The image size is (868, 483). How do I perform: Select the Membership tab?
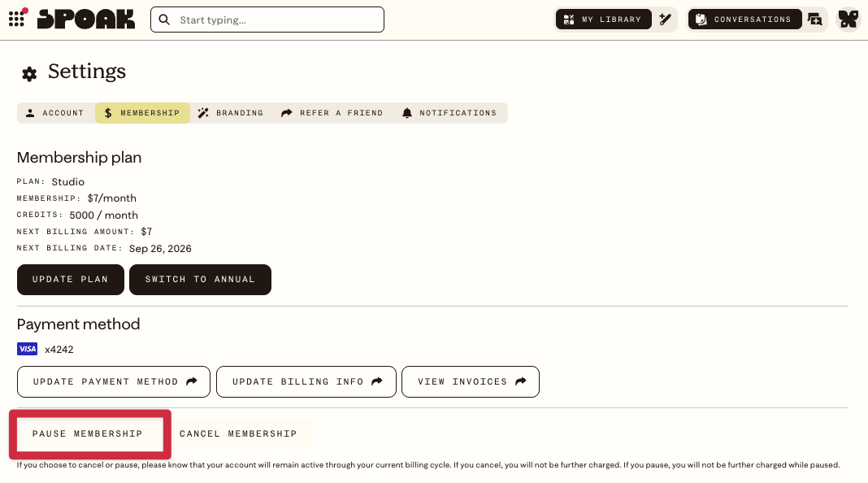[x=142, y=113]
